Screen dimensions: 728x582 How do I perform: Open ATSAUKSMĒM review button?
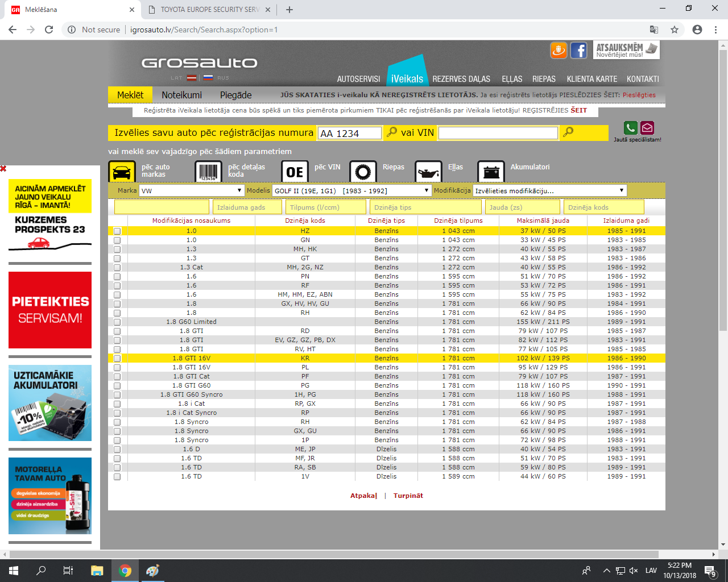click(626, 50)
